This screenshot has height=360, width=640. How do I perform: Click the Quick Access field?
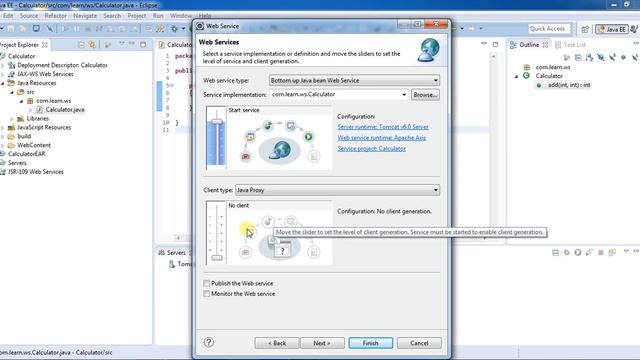tap(549, 29)
